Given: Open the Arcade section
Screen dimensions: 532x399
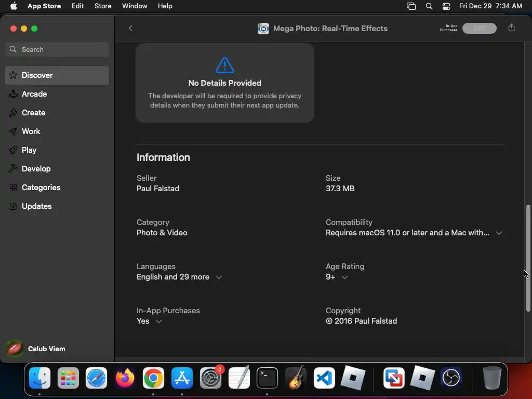Looking at the screenshot, I should 57,94.
